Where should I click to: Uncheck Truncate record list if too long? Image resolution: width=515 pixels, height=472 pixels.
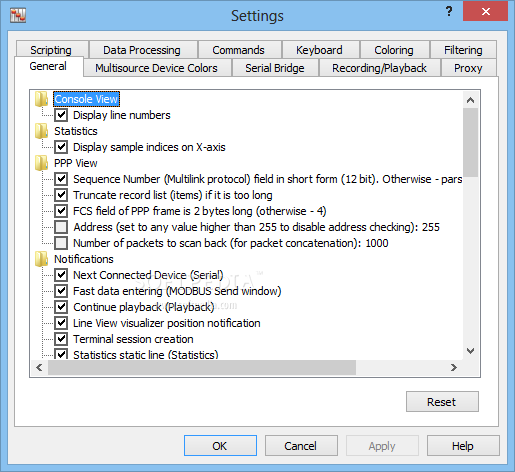(x=61, y=195)
